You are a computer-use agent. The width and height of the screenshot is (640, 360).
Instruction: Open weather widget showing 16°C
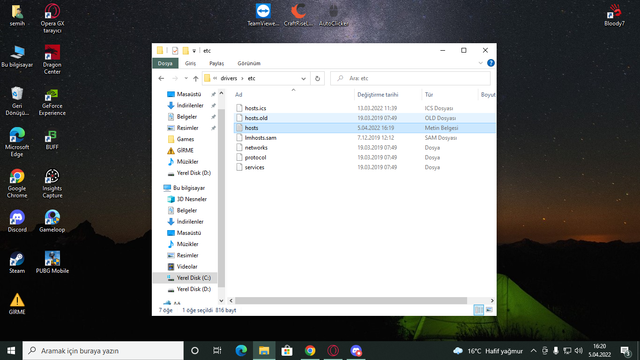[x=488, y=351]
